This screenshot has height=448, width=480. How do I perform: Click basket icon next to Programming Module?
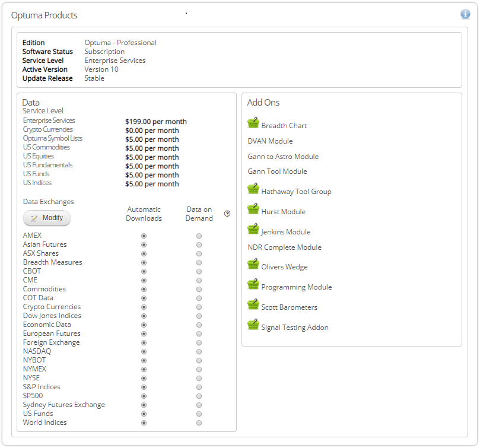253,285
